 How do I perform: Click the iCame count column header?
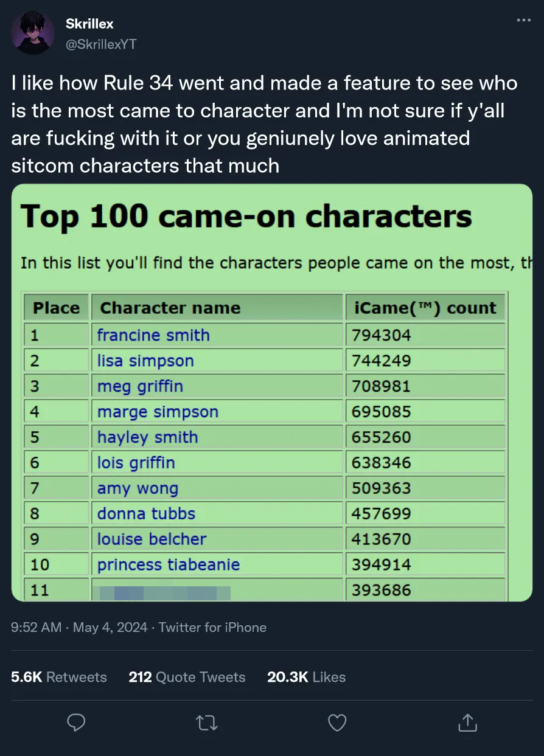click(425, 308)
